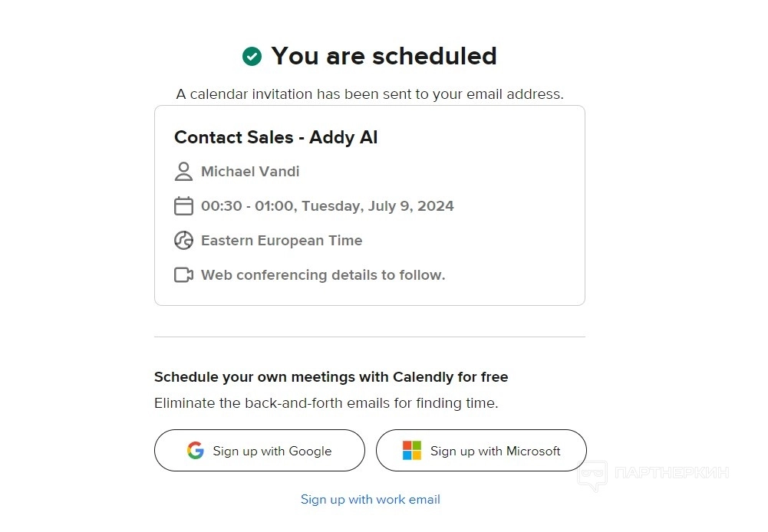Click the globe icon for time zone
This screenshot has height=532, width=768.
click(183, 240)
